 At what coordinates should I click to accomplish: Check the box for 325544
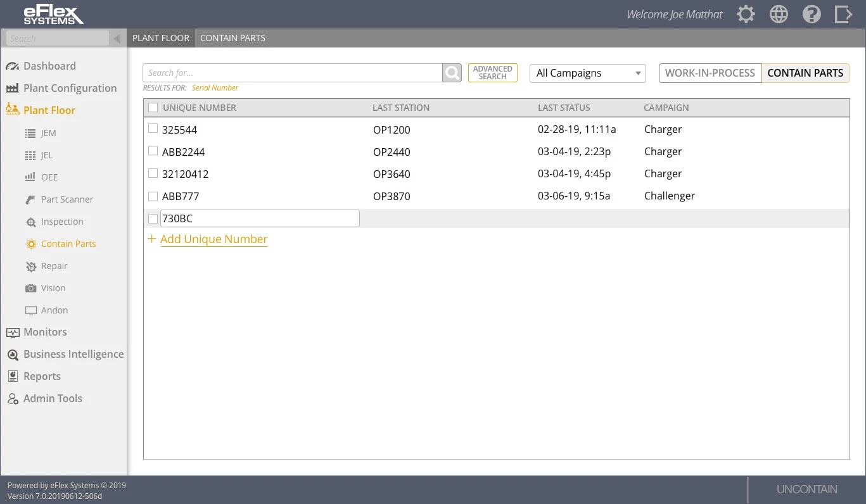pos(153,129)
